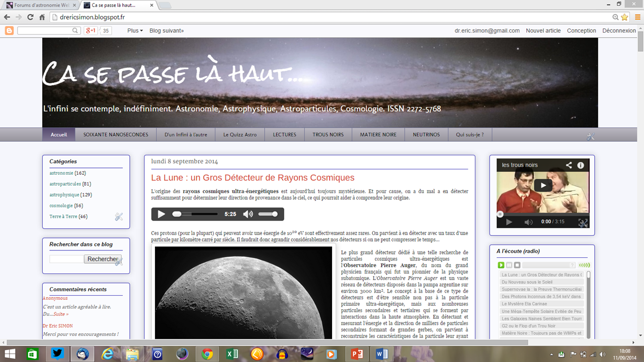Select the 'Accueil' navigation tab

click(59, 135)
